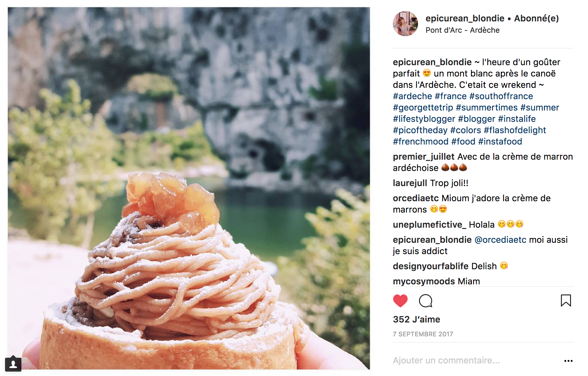This screenshot has height=376, width=588.
Task: Open the comment speech bubble icon
Action: (x=426, y=301)
